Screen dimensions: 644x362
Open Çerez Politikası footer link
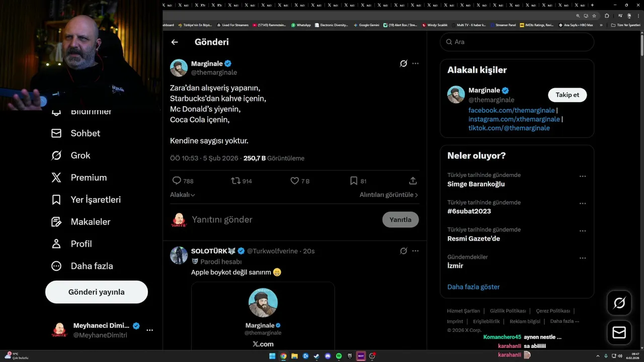pyautogui.click(x=553, y=311)
